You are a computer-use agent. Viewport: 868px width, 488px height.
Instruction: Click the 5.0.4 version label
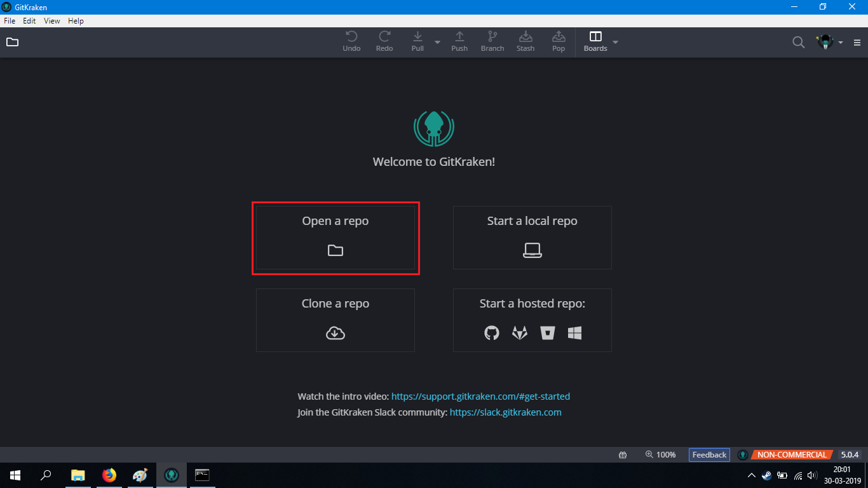[850, 455]
